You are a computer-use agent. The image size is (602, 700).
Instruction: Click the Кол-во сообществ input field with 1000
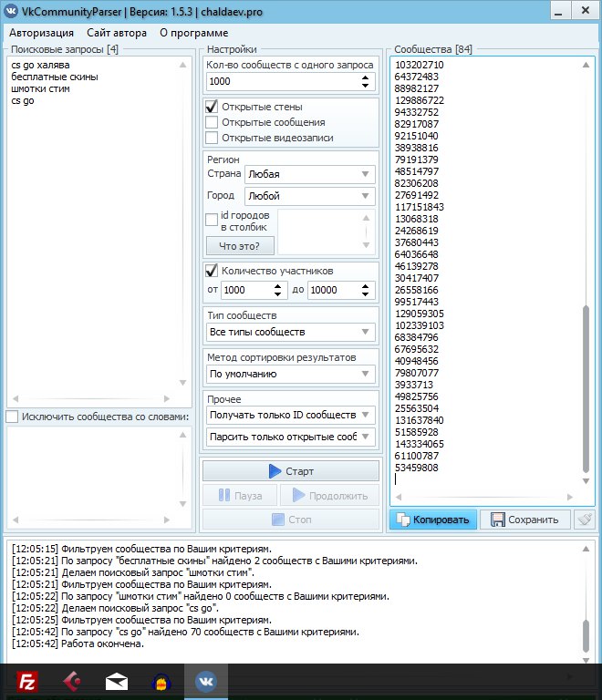(281, 81)
